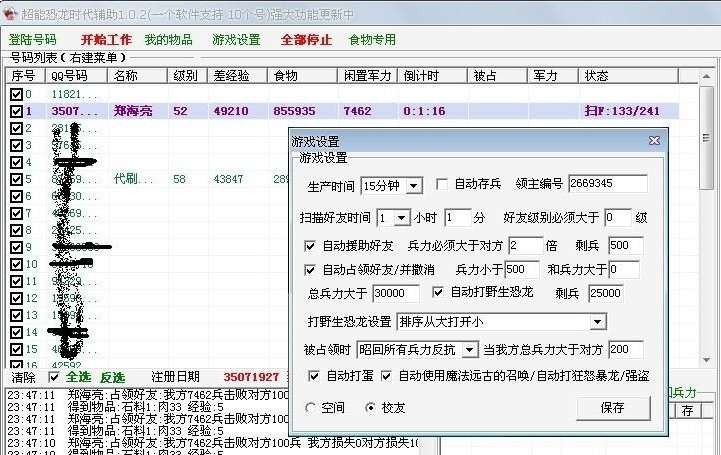Click the 兵力小于 input field

pos(522,270)
